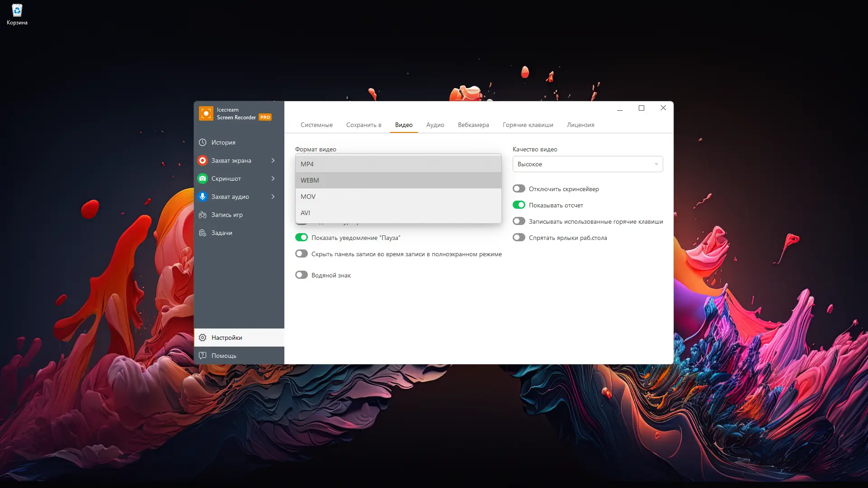The height and width of the screenshot is (488, 868).
Task: Switch to the Audio settings tab
Action: 435,125
